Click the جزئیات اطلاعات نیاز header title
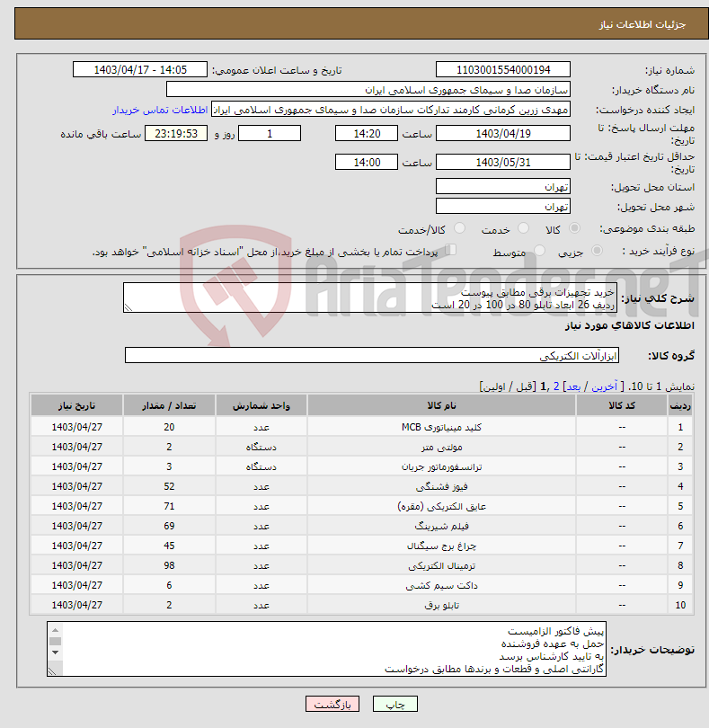Viewport: 709px width, 728px height. [x=643, y=24]
